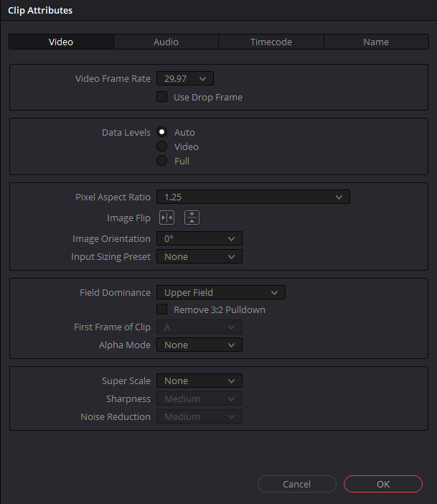Image resolution: width=437 pixels, height=504 pixels.
Task: Enable the Use Drop Frame checkbox
Action: point(162,97)
